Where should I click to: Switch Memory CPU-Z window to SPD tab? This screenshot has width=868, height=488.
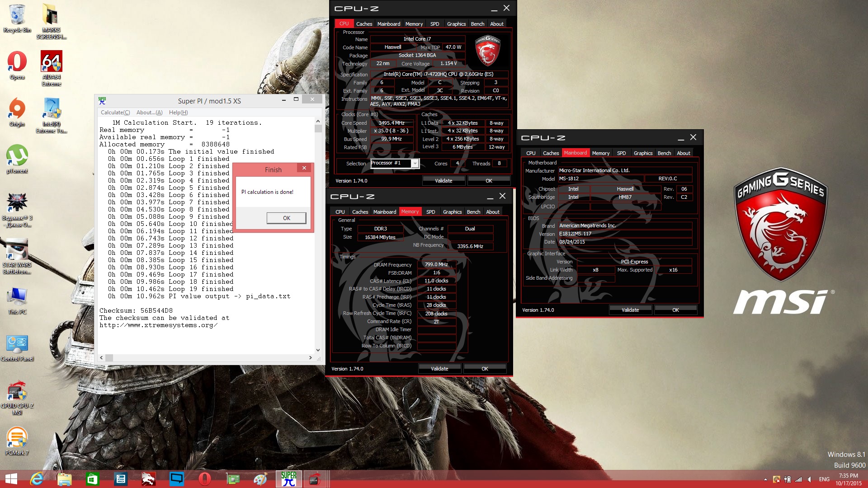click(x=430, y=212)
